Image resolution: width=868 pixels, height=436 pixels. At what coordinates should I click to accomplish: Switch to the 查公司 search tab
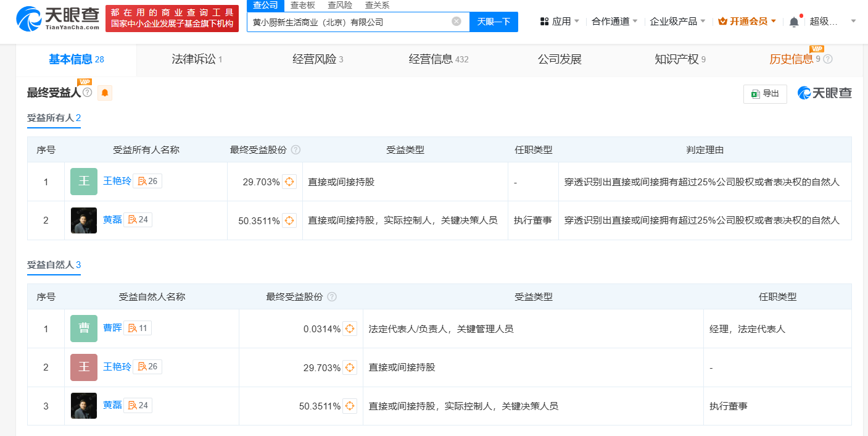[x=265, y=5]
